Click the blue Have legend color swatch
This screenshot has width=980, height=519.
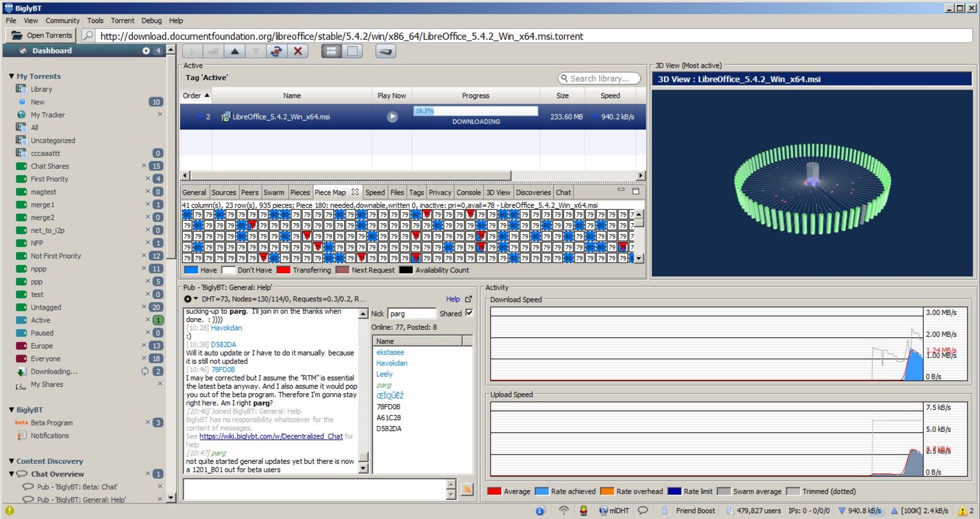coord(191,270)
